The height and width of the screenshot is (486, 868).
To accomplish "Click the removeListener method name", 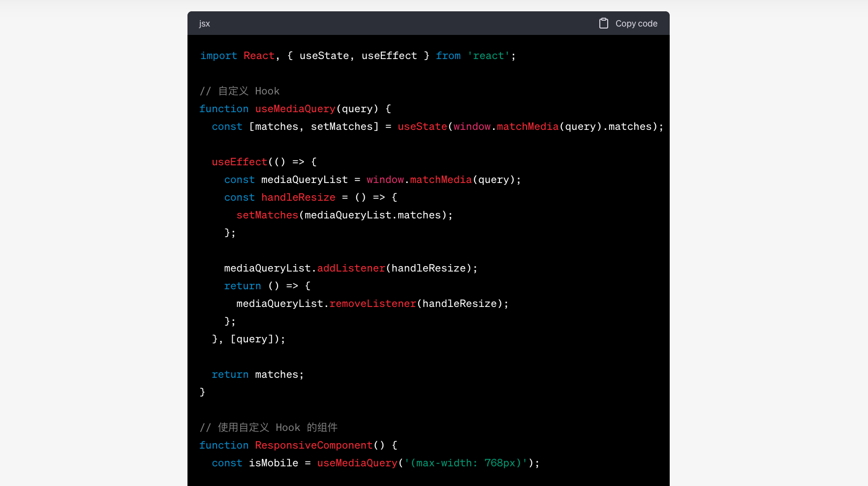I will click(x=372, y=304).
